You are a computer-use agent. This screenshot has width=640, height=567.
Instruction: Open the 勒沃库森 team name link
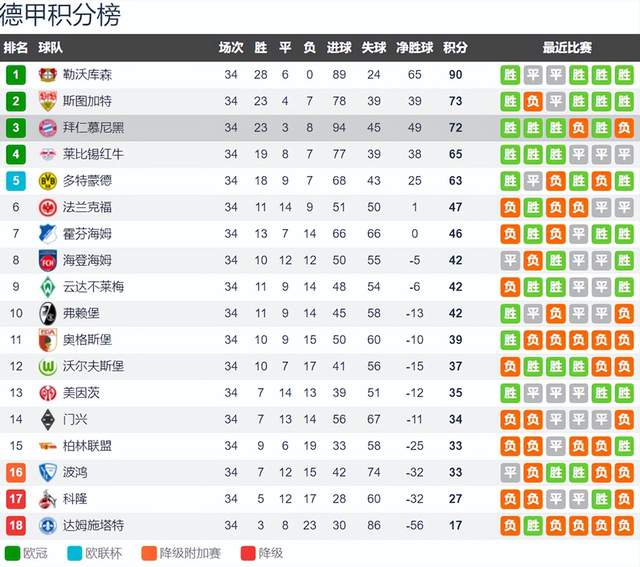(x=87, y=75)
